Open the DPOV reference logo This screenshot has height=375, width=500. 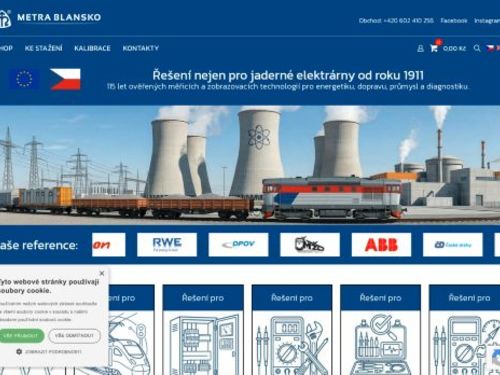(238, 245)
